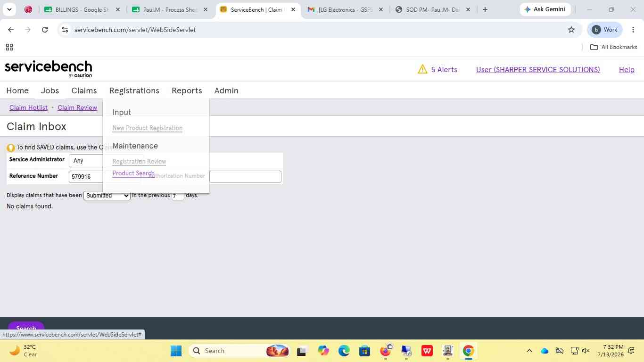Screen dimensions: 644x362
Task: Click the yellow alerts warning triangle icon
Action: pos(422,69)
